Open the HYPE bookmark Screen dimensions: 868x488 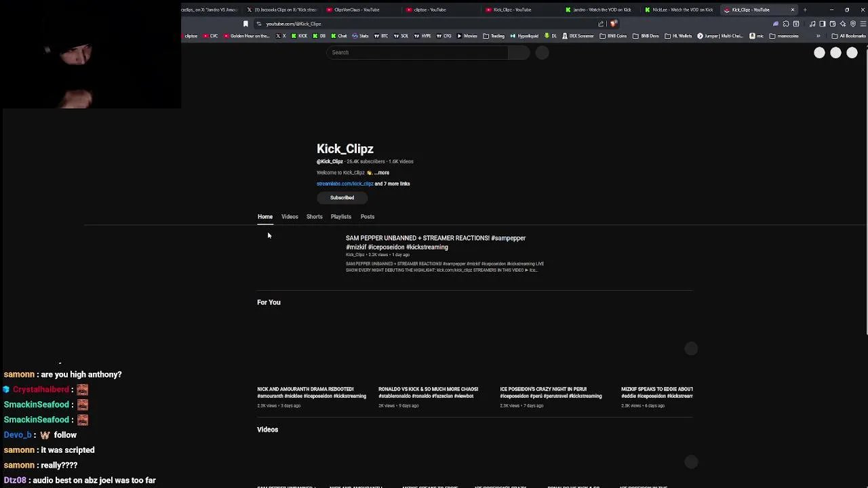tap(423, 36)
